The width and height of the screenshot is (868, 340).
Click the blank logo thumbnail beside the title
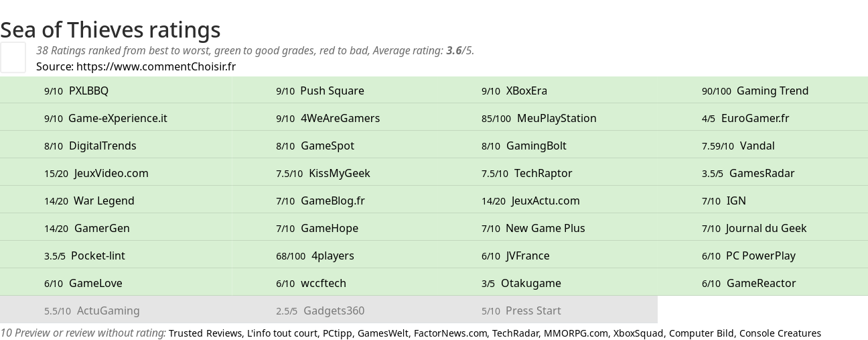[13, 57]
